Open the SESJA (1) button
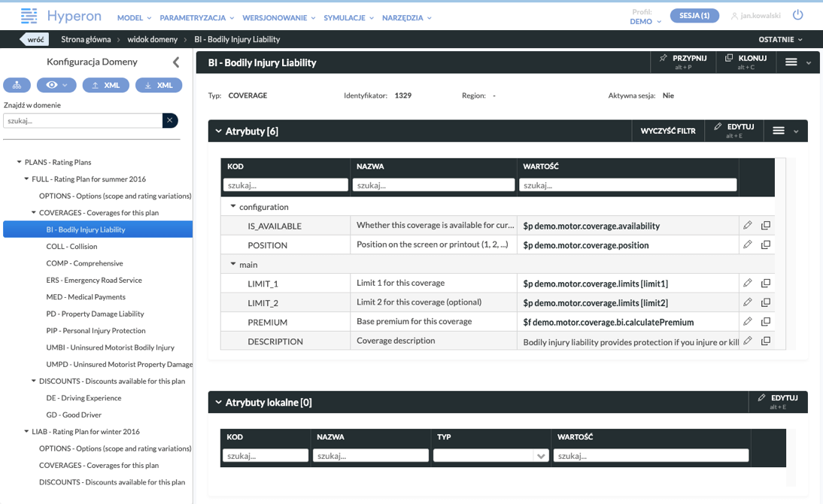This screenshot has width=823, height=504. (694, 16)
